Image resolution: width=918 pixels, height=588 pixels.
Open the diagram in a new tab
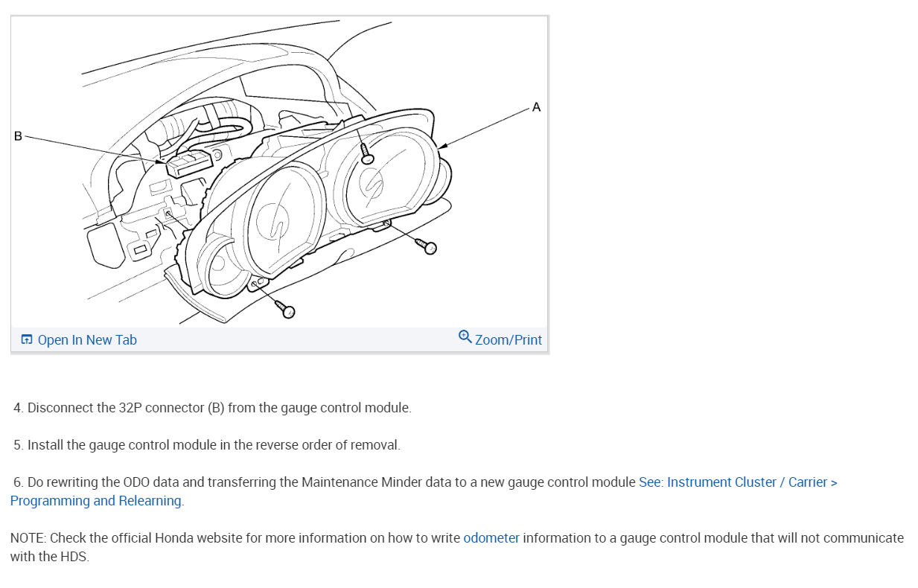79,340
